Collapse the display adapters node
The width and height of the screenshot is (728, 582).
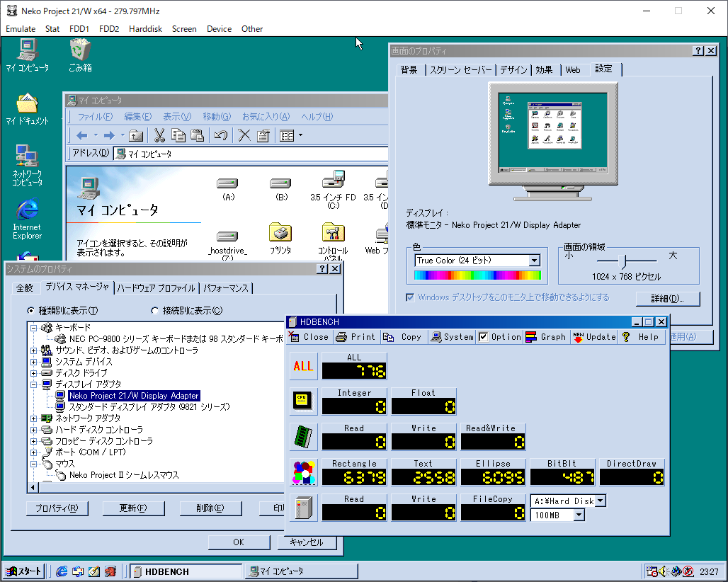pos(33,384)
